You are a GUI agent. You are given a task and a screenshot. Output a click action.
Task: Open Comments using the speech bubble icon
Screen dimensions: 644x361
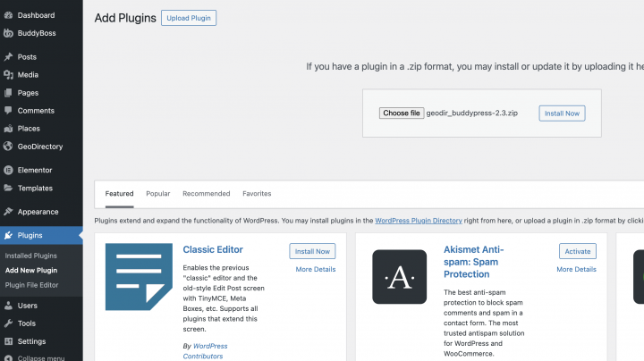pos(8,111)
